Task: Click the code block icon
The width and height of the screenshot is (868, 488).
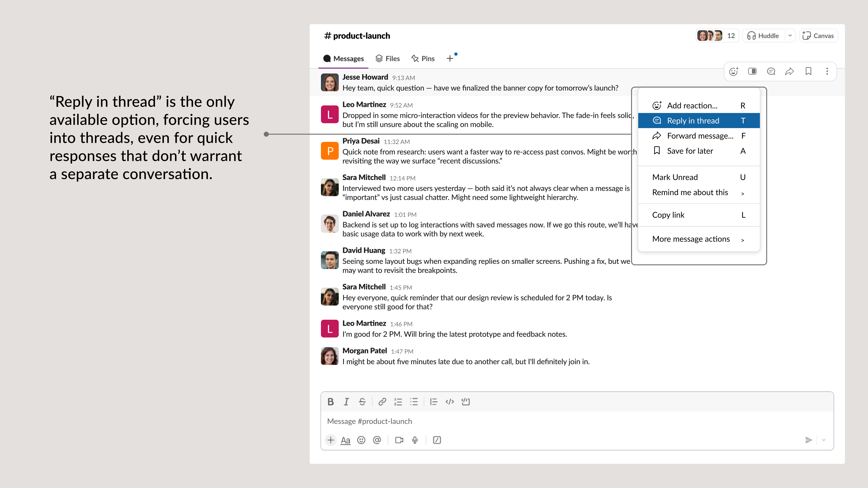Action: 465,401
